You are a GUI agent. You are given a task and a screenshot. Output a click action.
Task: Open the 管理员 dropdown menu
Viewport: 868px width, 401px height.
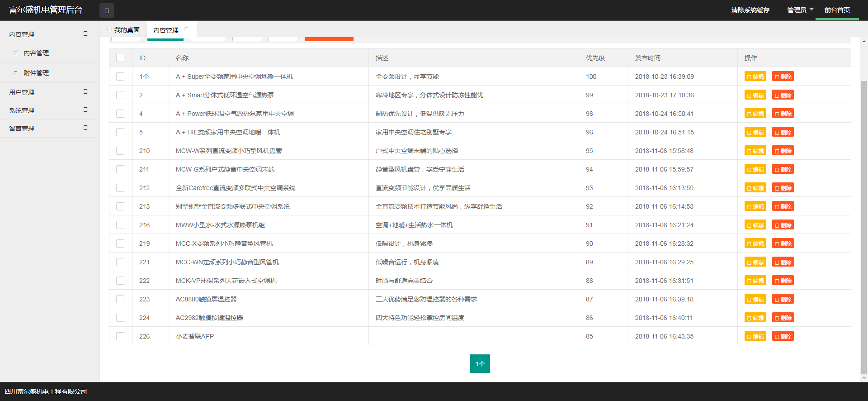pos(800,10)
